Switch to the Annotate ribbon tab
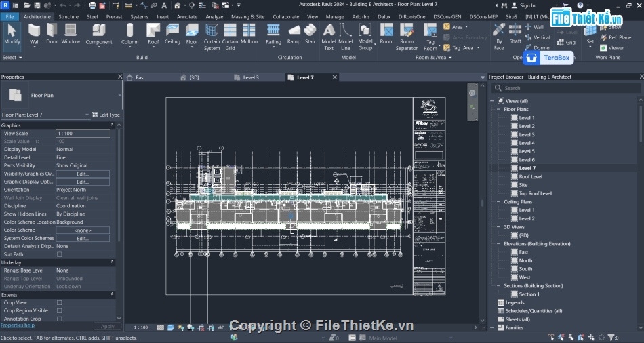This screenshot has width=644, height=343. pyautogui.click(x=187, y=16)
